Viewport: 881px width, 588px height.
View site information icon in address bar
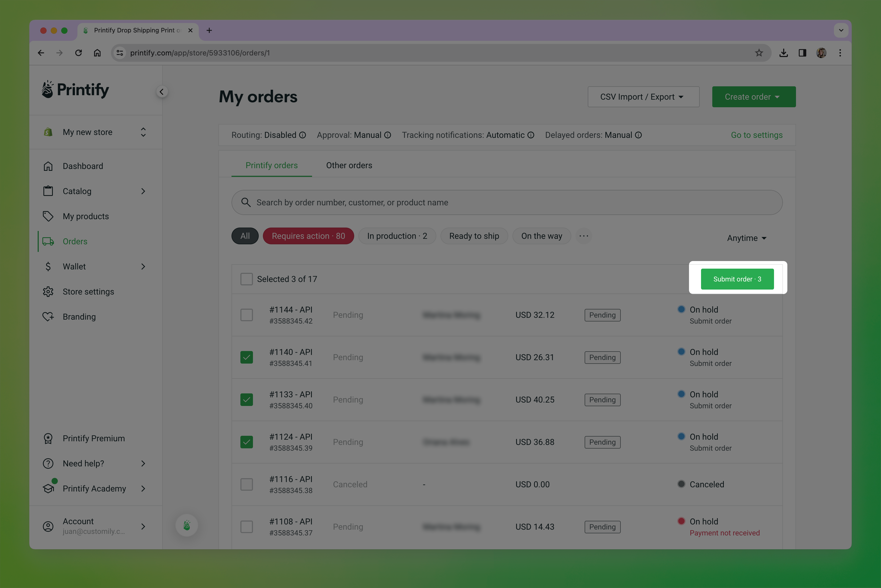(120, 53)
